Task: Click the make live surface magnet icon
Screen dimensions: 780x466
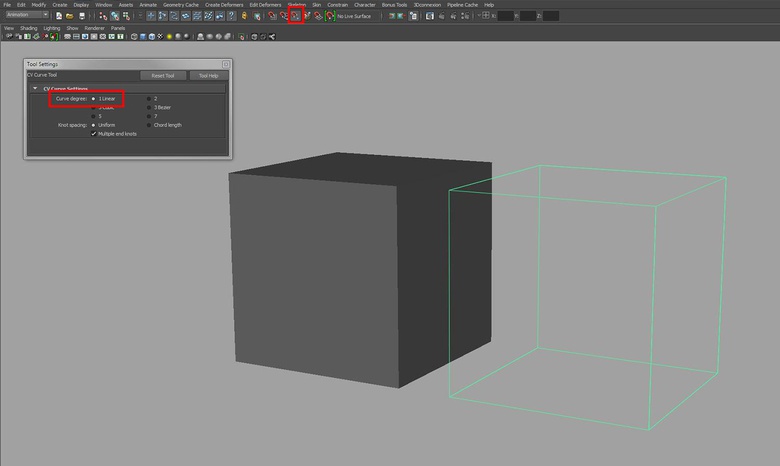Action: (330, 16)
